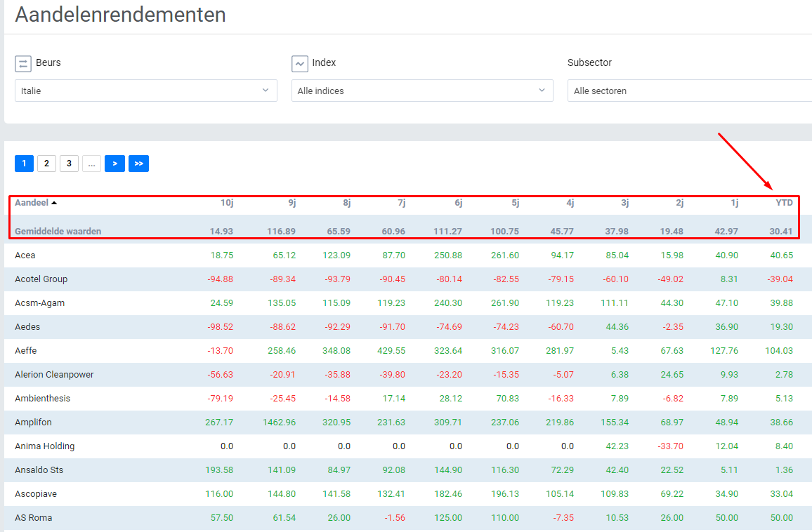Sort by the 1j column header

coord(734,203)
